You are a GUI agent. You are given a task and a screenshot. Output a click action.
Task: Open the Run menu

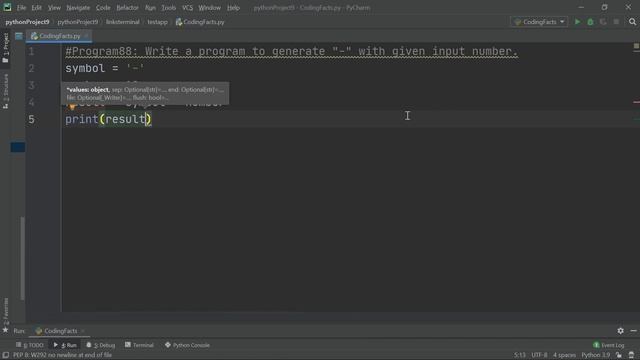click(150, 8)
